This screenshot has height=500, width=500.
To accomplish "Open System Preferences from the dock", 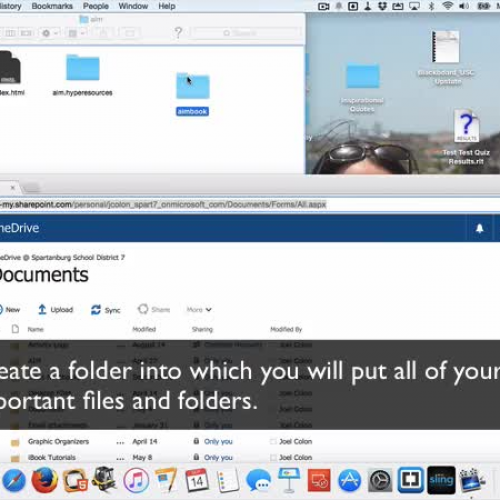I will coord(380,480).
